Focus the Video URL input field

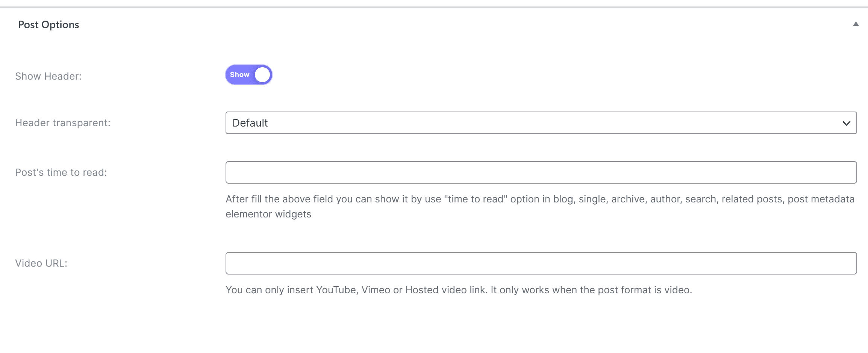pos(541,263)
